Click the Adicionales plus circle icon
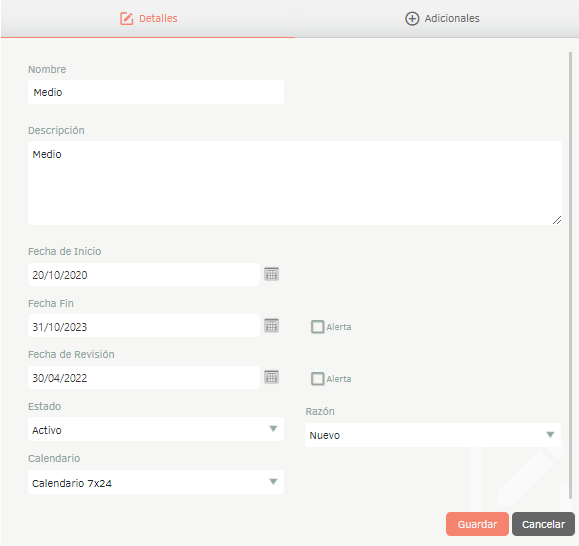This screenshot has width=579, height=546. 412,18
